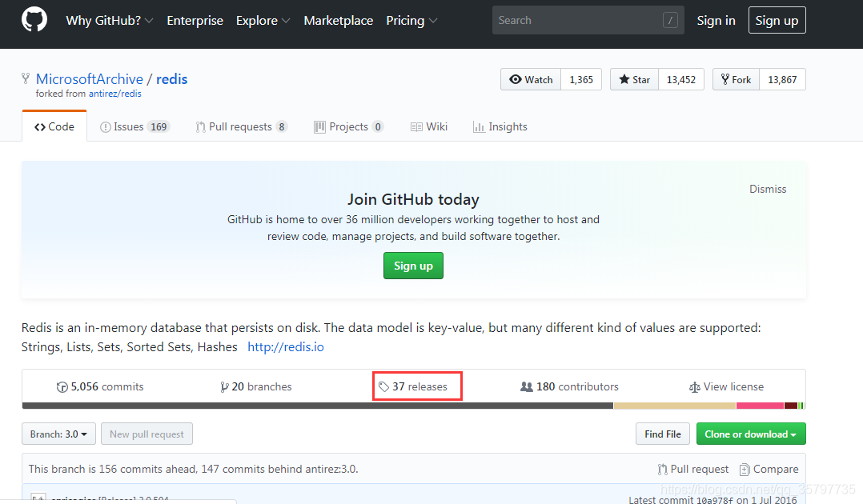863x504 pixels.
Task: Click the header Sign up button
Action: click(x=777, y=20)
